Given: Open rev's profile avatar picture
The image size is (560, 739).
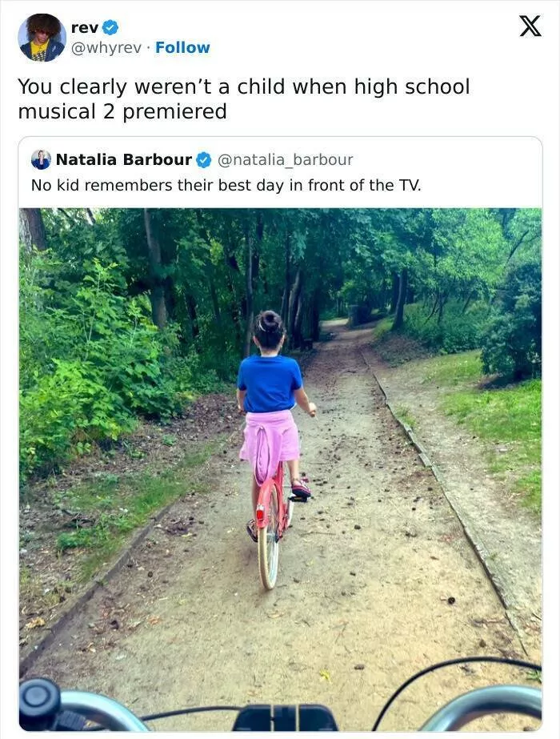Looking at the screenshot, I should point(42,38).
